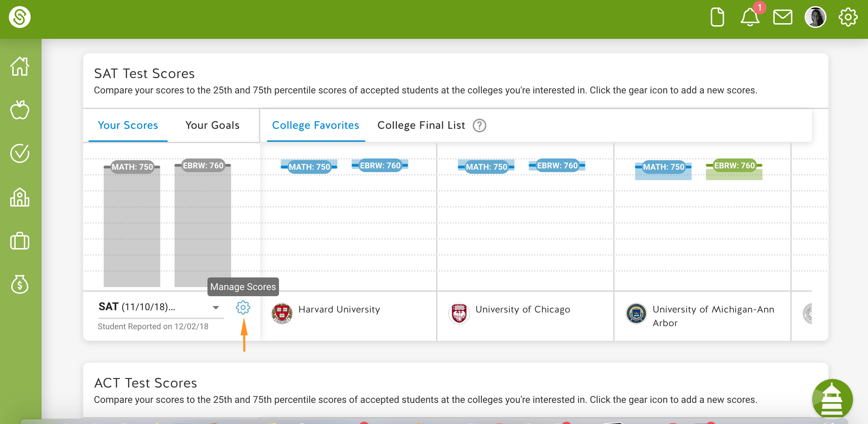The image size is (868, 424).
Task: Open the home icon in sidebar
Action: click(20, 66)
